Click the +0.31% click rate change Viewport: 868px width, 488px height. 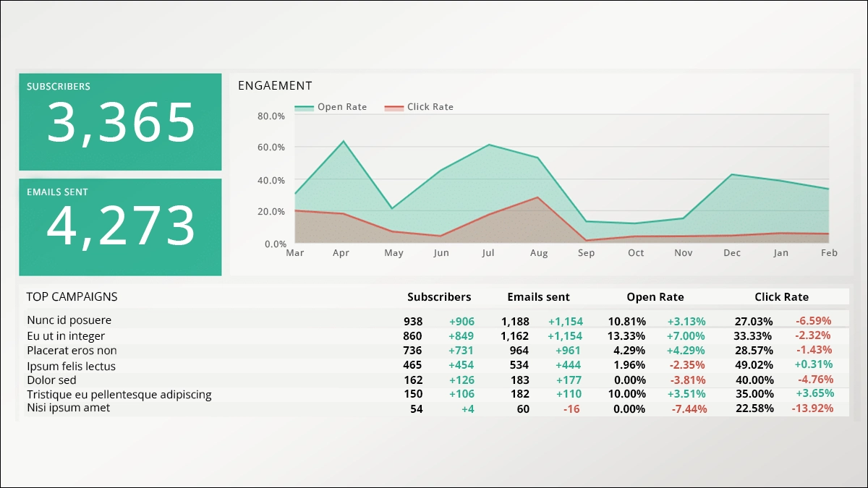(814, 364)
